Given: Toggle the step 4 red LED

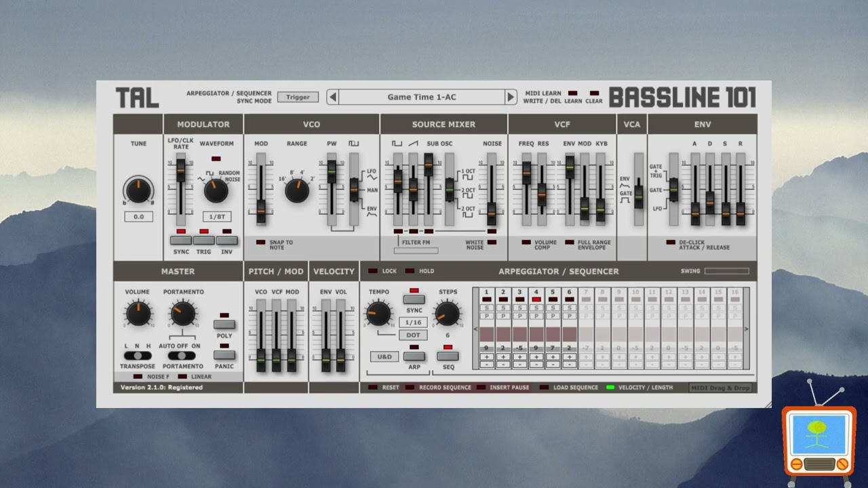Looking at the screenshot, I should tap(536, 299).
